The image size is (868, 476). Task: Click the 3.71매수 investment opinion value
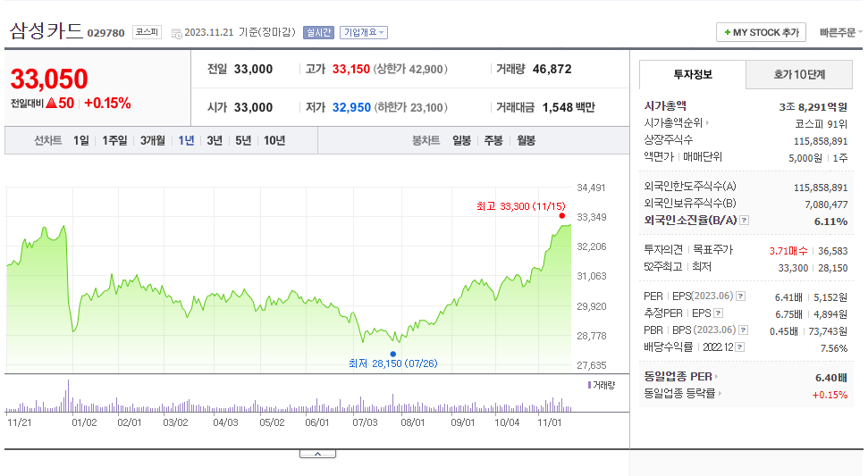pos(788,251)
